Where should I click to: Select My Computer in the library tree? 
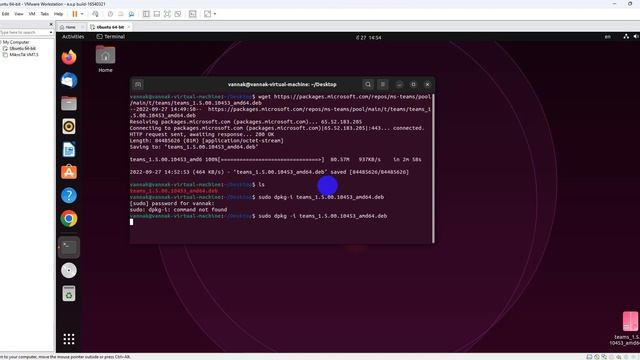[x=16, y=42]
